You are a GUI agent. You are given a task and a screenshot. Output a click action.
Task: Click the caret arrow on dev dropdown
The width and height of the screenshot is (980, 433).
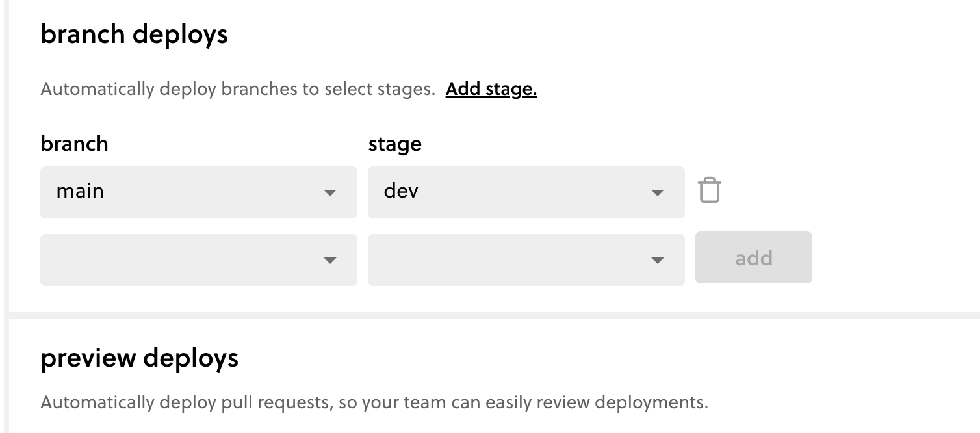[x=657, y=193]
